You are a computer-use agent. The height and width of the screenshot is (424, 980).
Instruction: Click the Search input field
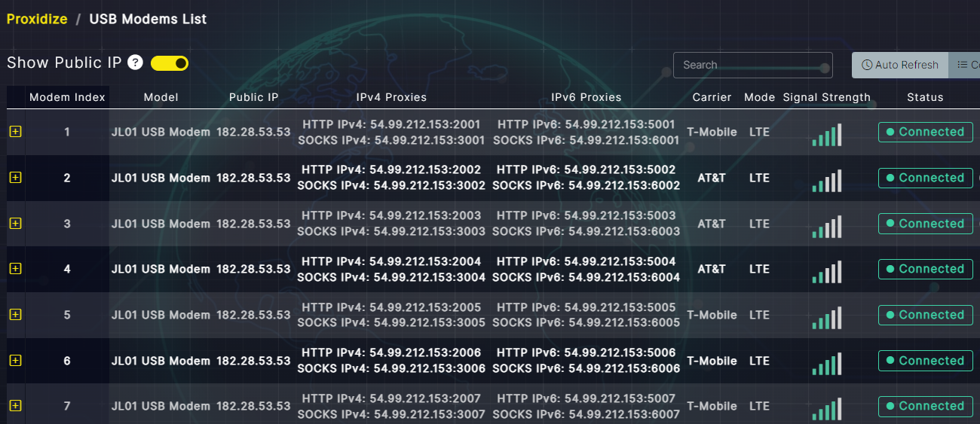(x=752, y=65)
